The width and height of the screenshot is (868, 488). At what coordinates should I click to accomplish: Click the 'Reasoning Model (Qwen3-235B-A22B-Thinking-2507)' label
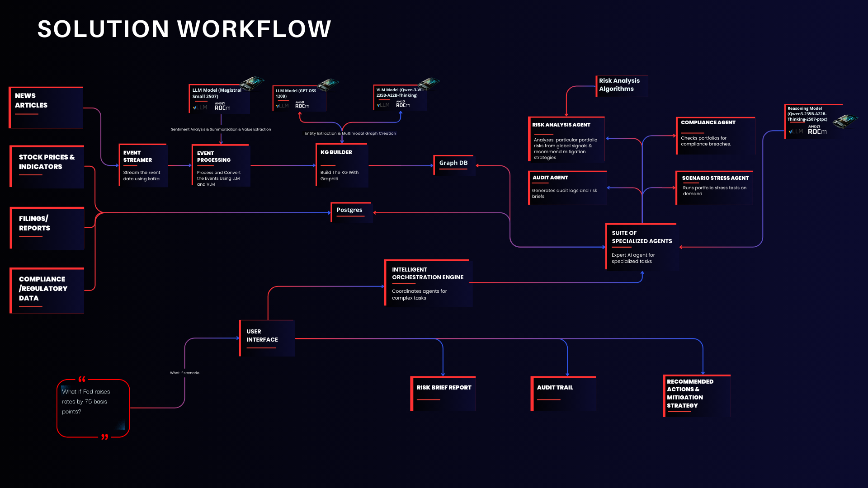click(x=807, y=114)
